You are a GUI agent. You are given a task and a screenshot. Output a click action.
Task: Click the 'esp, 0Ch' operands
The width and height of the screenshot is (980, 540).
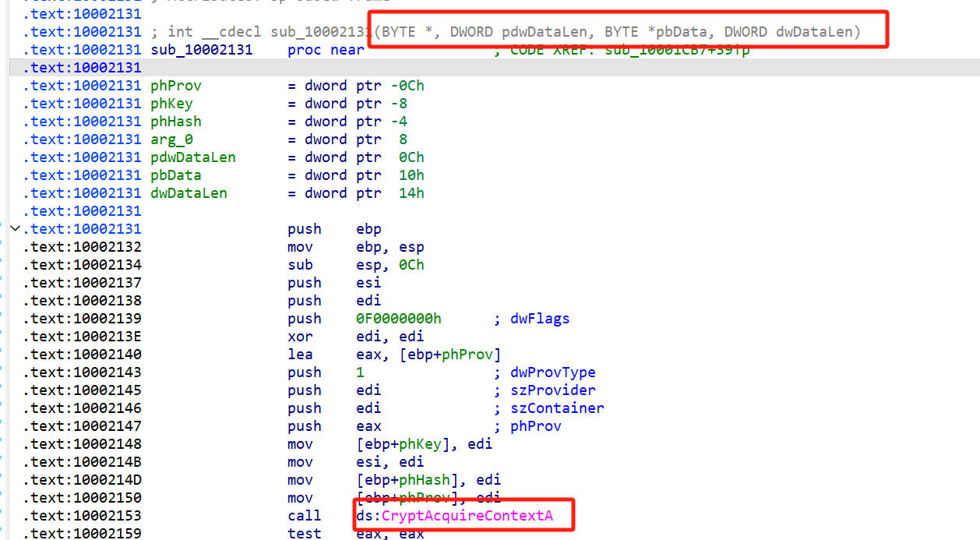[390, 265]
